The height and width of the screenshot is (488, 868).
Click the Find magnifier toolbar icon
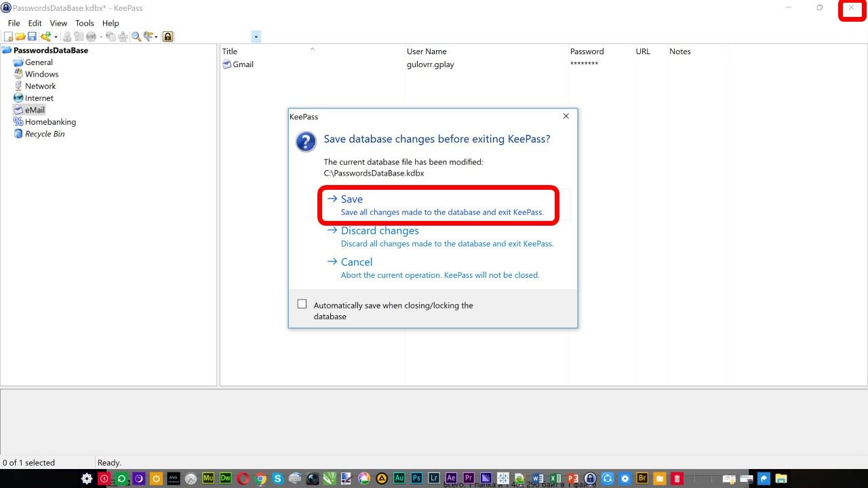coord(136,37)
